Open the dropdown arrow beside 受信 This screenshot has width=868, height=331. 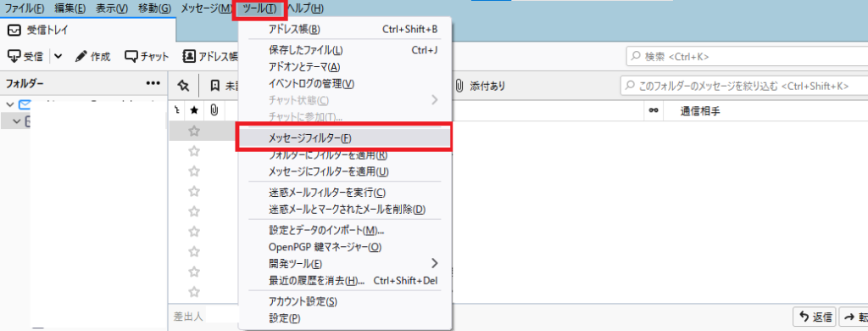pos(58,56)
